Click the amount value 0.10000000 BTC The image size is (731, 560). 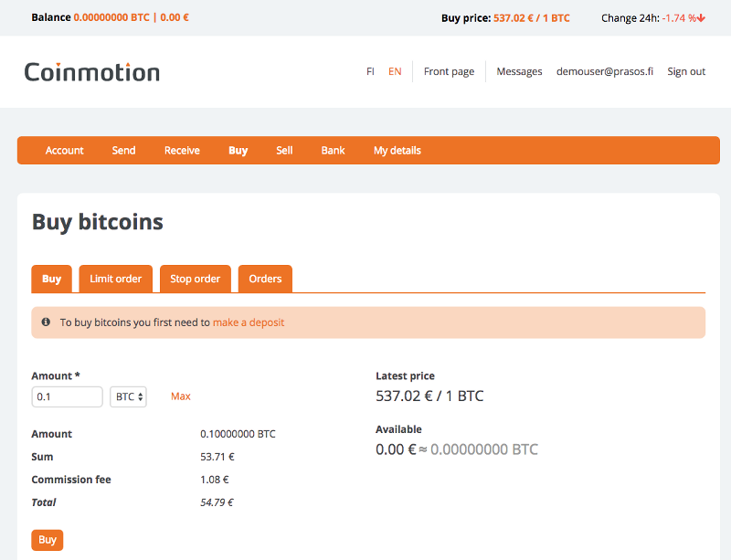(x=238, y=434)
